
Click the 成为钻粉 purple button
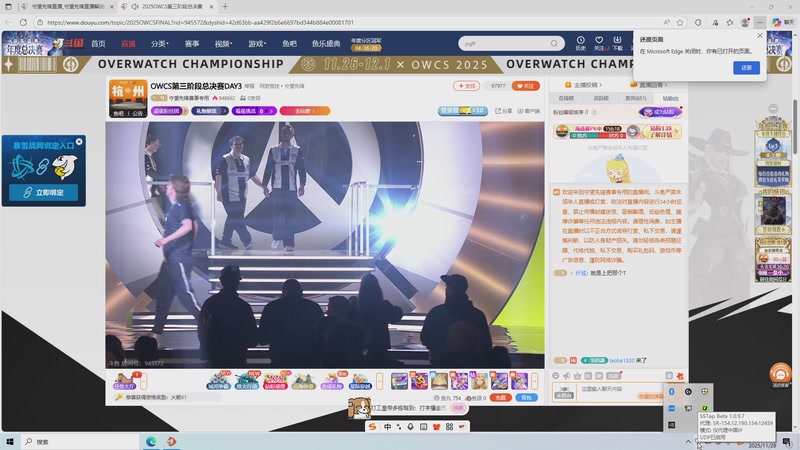coord(660,112)
